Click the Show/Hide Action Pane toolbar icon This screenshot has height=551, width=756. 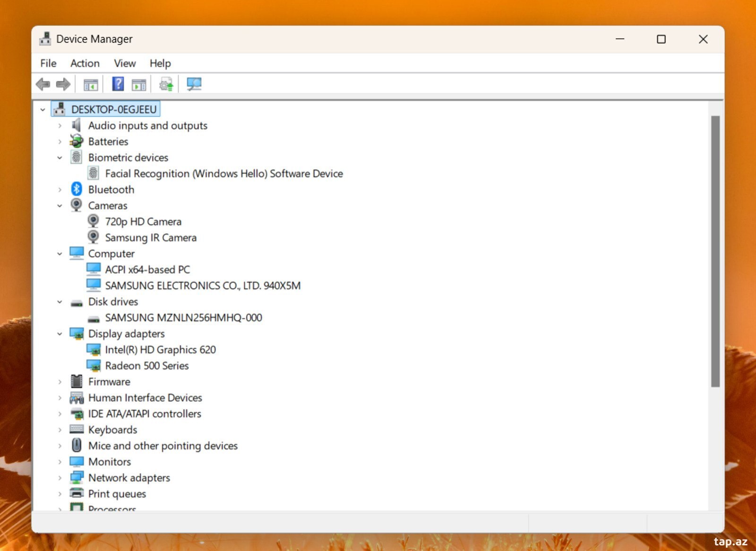pyautogui.click(x=139, y=85)
